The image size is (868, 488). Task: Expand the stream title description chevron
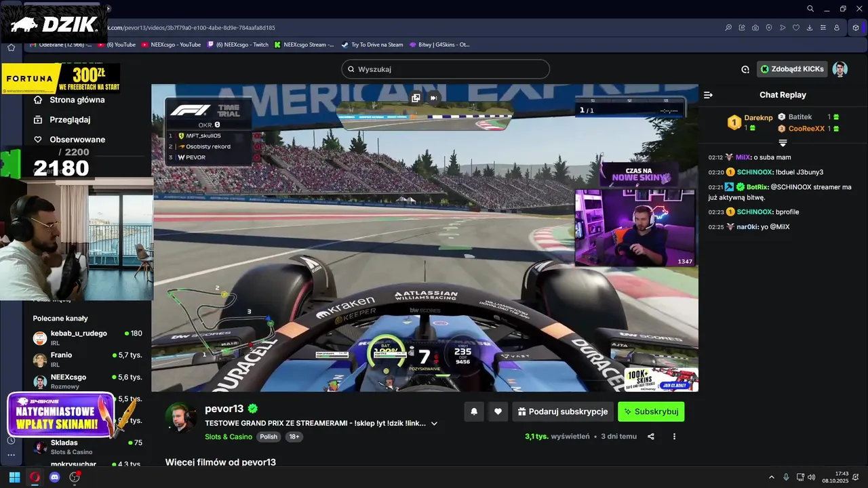coord(434,424)
